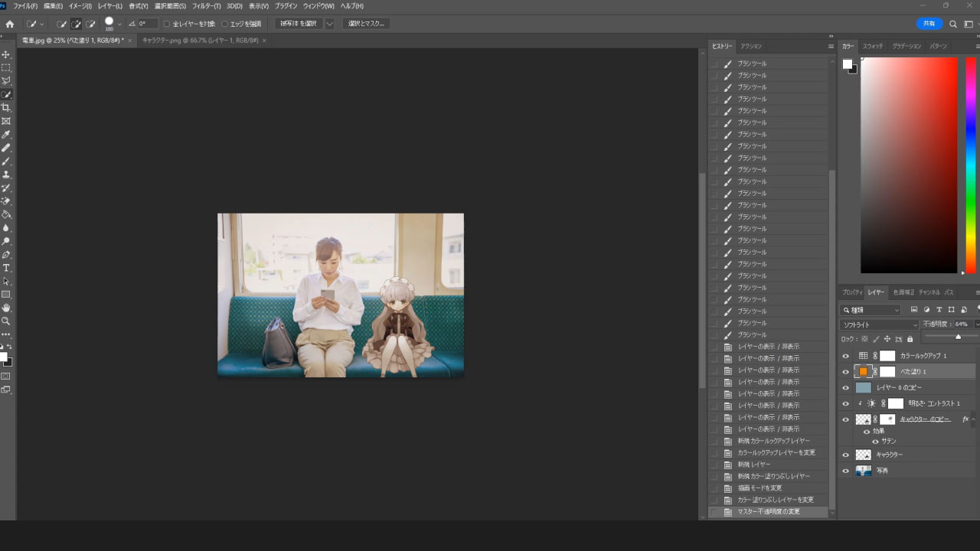The image size is (980, 551).
Task: Select the Pen tool
Action: (6, 255)
